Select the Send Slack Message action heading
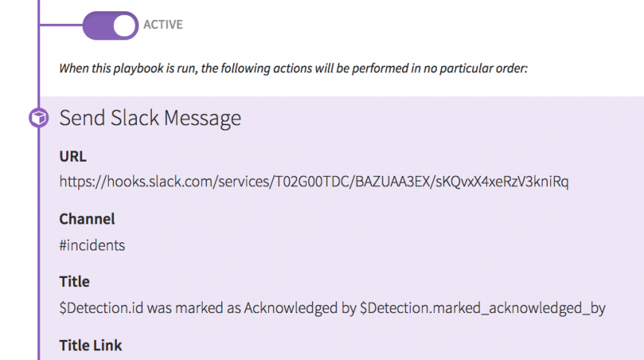This screenshot has height=360, width=644. tap(150, 118)
